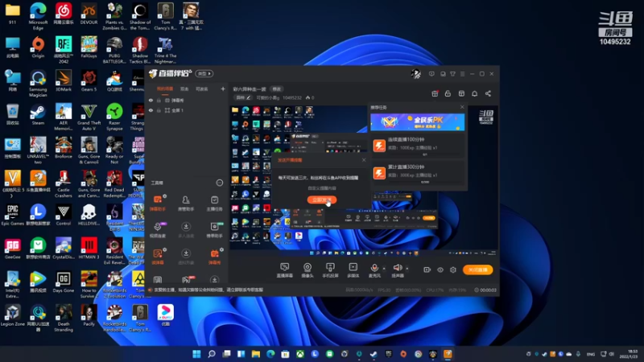Open the store icon between padlock and bell
This screenshot has height=362, width=644.
point(461,93)
